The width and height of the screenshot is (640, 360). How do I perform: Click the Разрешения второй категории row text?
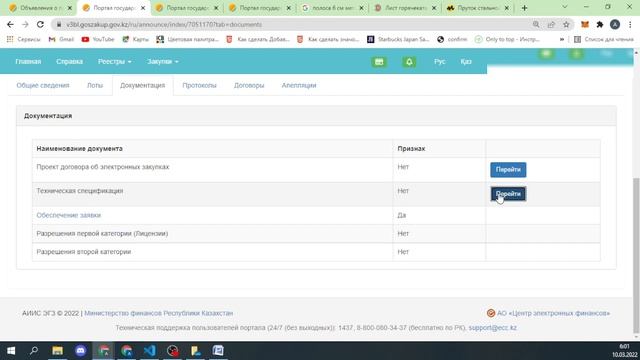[84, 252]
